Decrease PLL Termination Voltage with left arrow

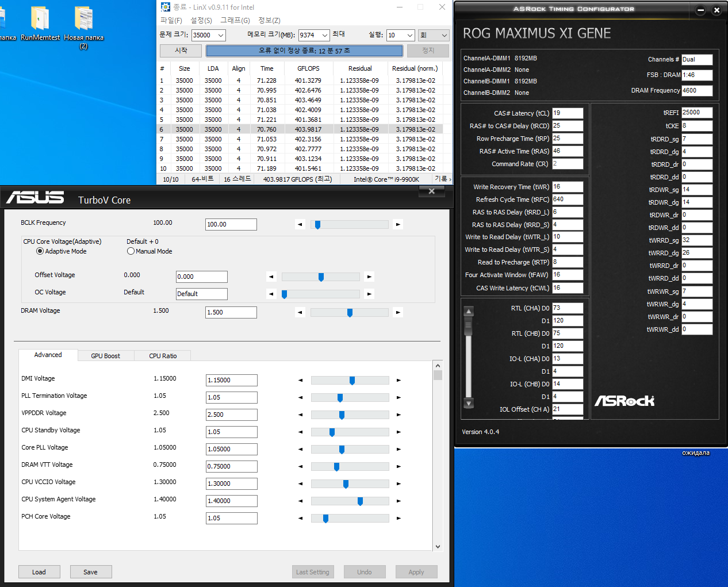(x=300, y=397)
